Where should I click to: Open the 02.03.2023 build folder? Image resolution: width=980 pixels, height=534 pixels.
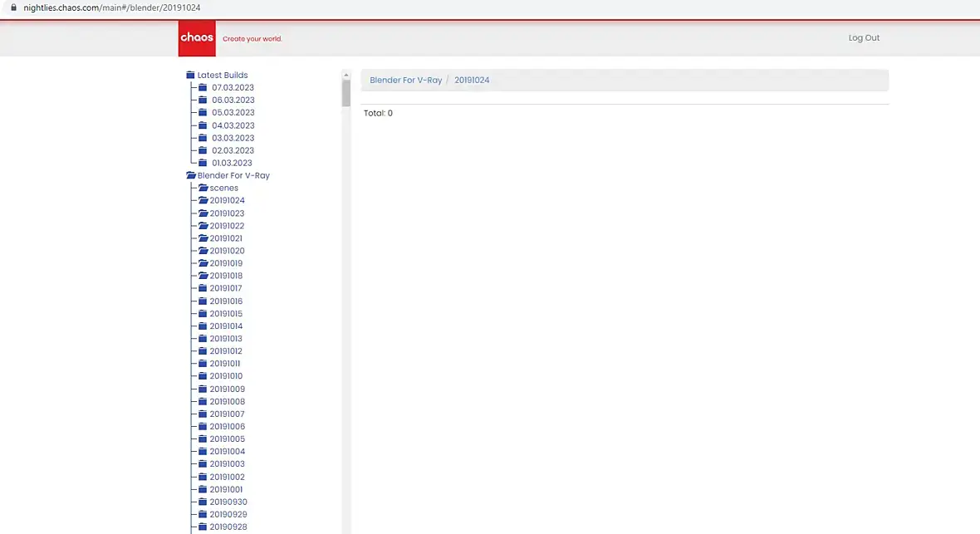233,150
